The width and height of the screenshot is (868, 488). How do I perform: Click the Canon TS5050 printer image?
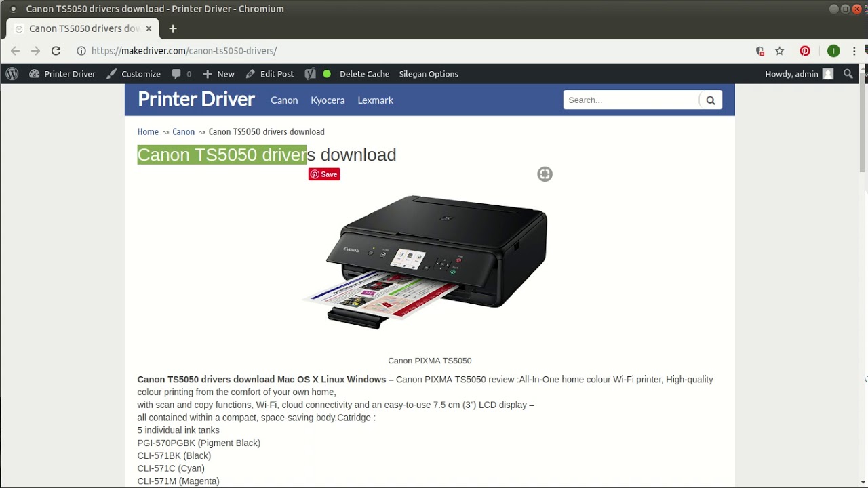pyautogui.click(x=429, y=261)
